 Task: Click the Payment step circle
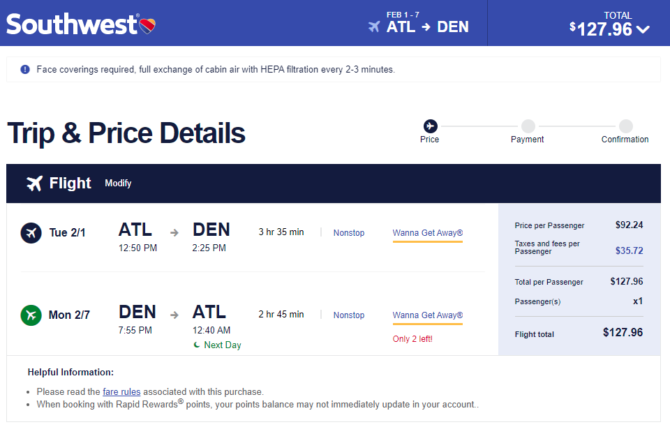528,126
